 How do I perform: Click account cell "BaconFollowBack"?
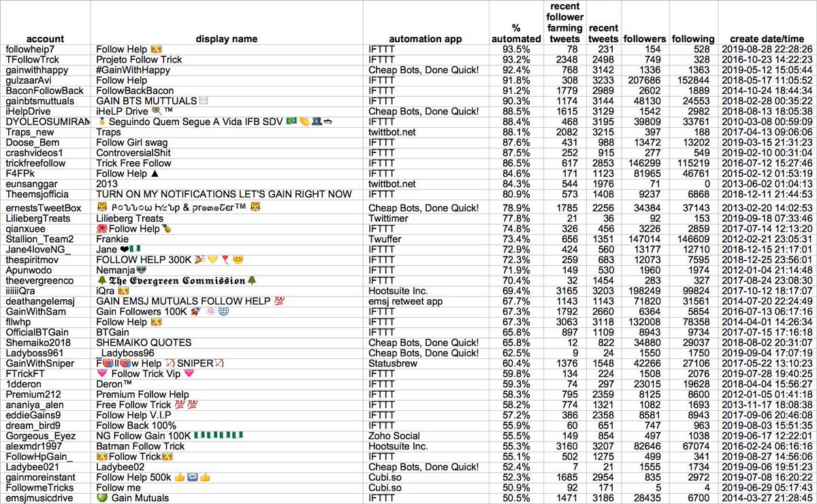pyautogui.click(x=44, y=90)
